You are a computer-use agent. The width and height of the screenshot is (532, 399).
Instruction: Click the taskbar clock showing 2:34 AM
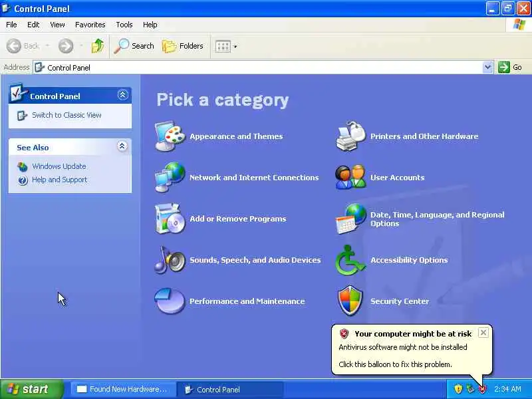click(507, 389)
